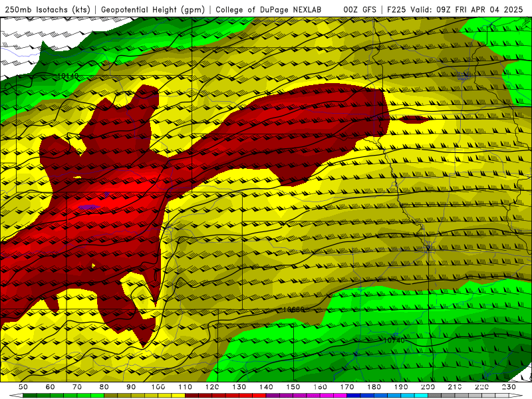Click the 110 knot colorbar label
Image resolution: width=532 pixels, height=399 pixels.
pos(186,387)
